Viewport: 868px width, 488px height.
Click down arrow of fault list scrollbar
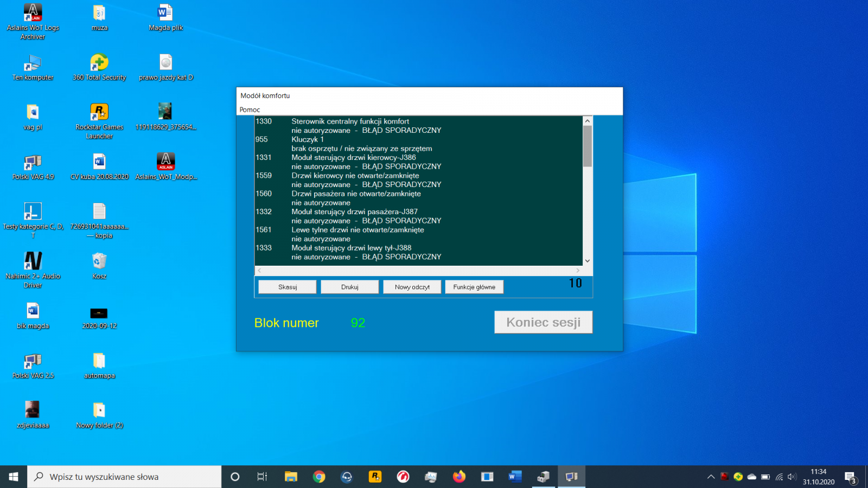point(588,261)
